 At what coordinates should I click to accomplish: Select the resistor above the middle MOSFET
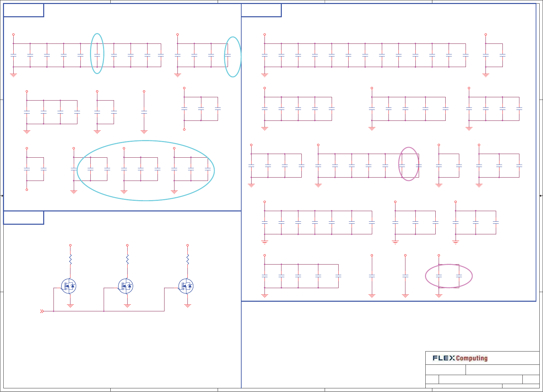point(127,259)
